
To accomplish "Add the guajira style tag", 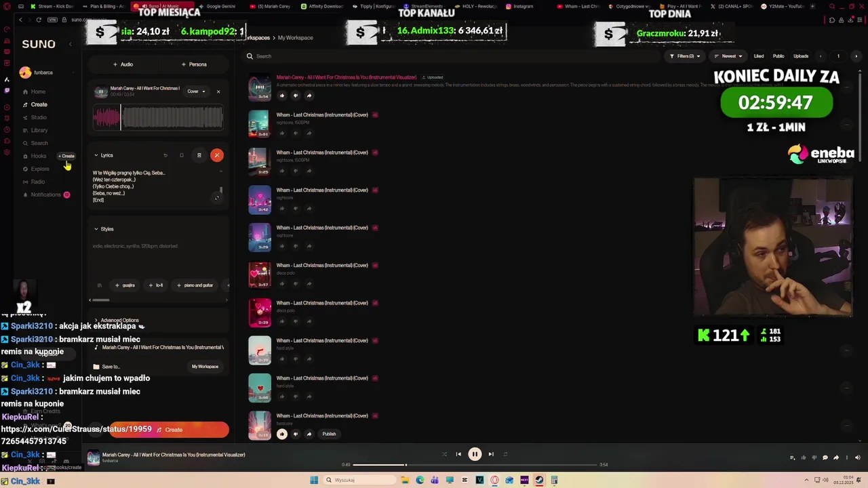I will tap(125, 285).
